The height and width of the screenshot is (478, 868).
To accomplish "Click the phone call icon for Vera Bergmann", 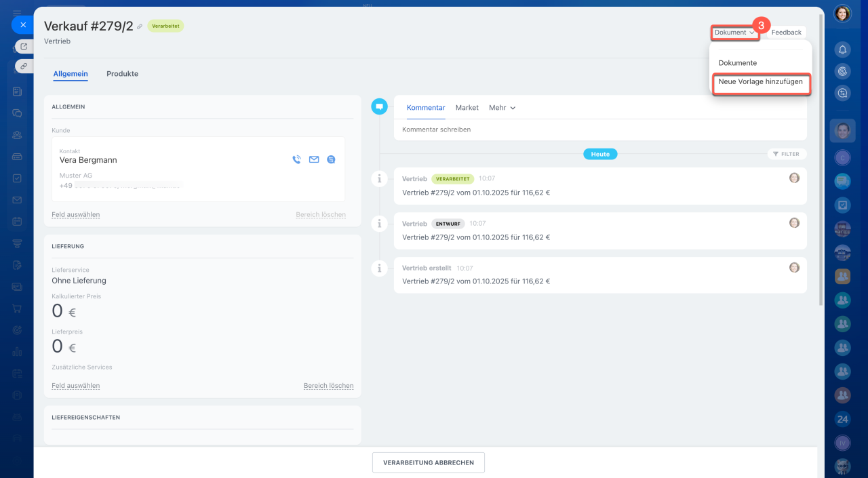I will [x=296, y=160].
